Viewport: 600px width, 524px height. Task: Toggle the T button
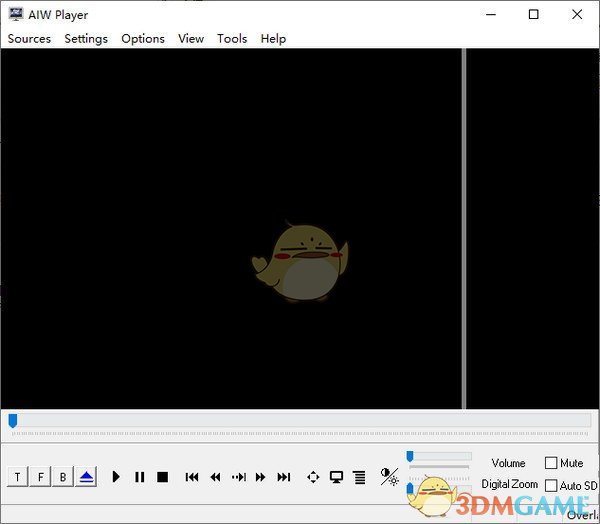[17, 477]
